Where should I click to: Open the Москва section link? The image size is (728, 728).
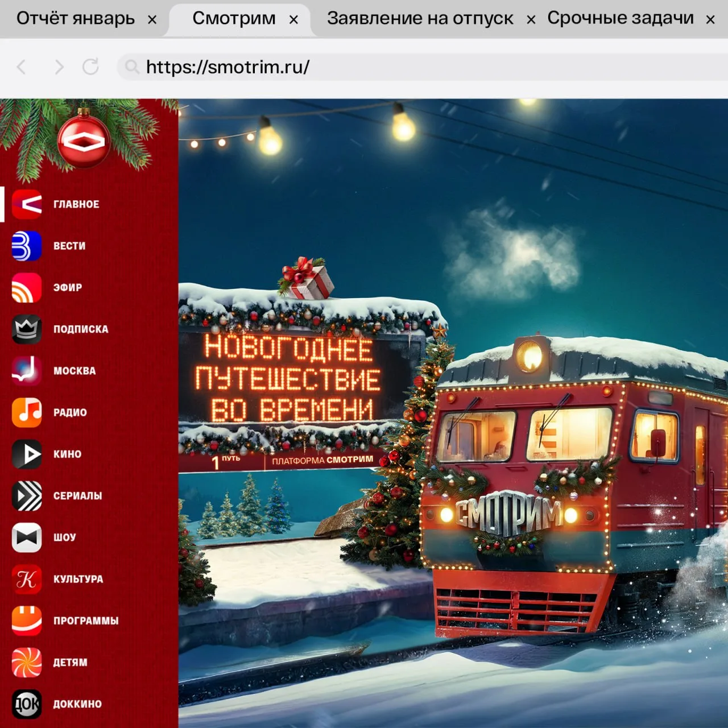75,371
